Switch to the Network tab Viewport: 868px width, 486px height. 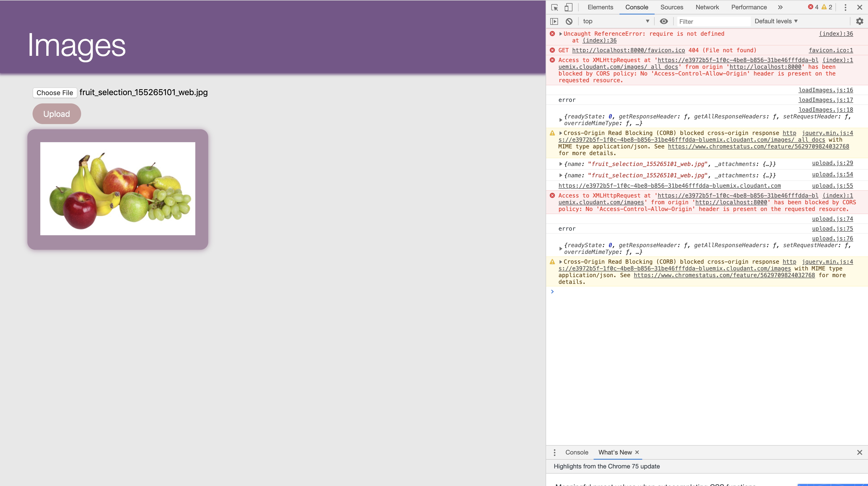pos(707,7)
